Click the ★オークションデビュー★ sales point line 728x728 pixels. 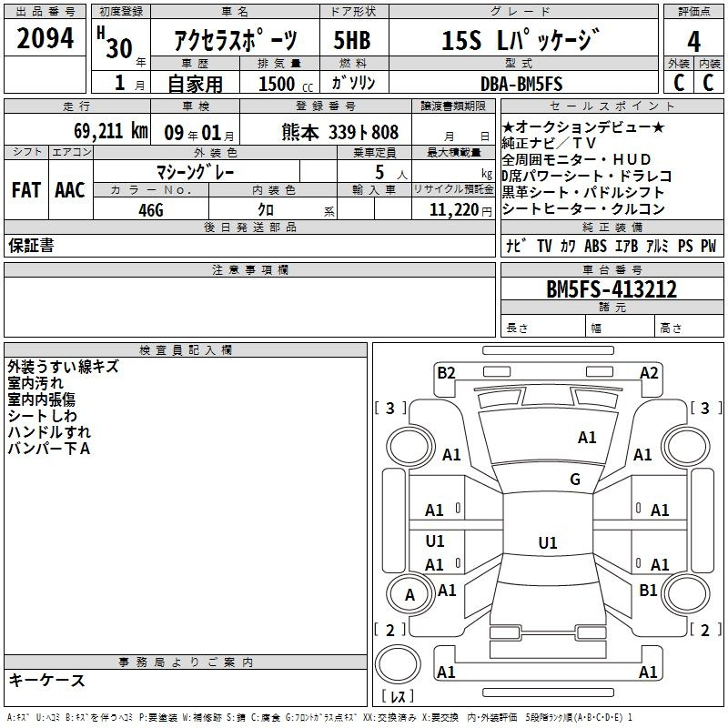pos(582,126)
